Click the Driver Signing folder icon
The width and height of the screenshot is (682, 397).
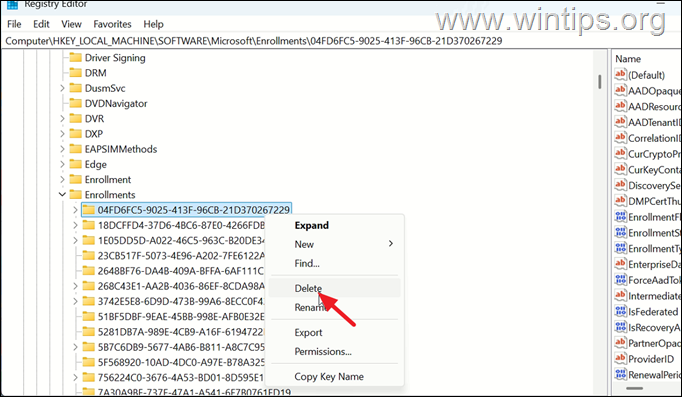coord(76,57)
